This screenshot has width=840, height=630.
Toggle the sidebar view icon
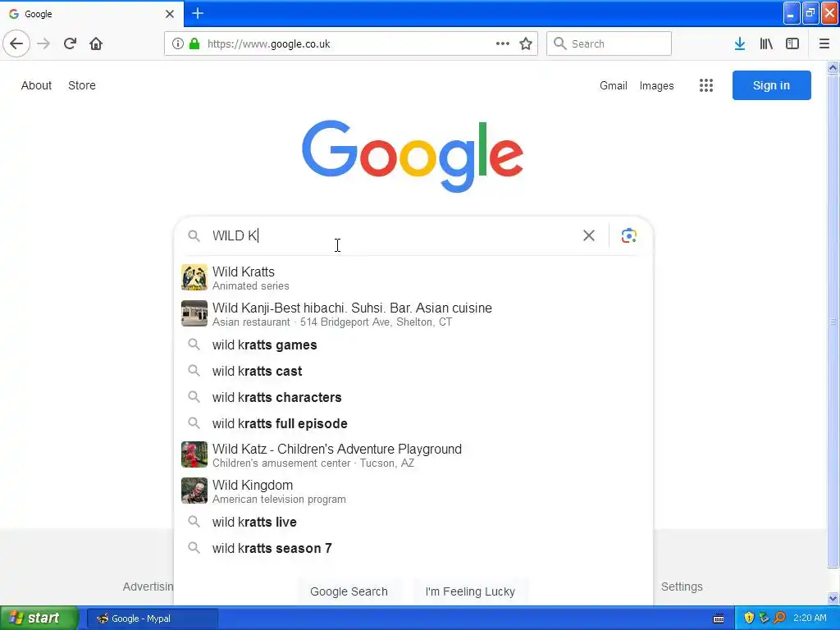coord(792,43)
